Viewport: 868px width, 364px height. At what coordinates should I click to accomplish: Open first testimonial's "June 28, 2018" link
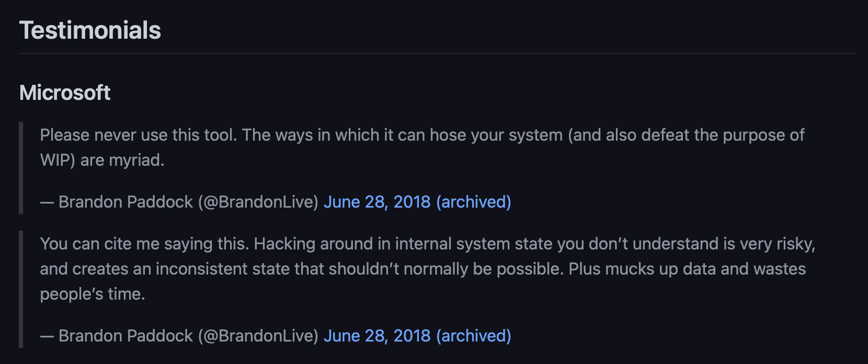pos(377,202)
